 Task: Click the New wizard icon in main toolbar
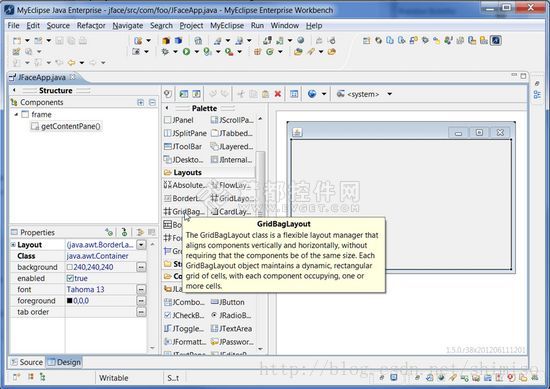[x=16, y=41]
